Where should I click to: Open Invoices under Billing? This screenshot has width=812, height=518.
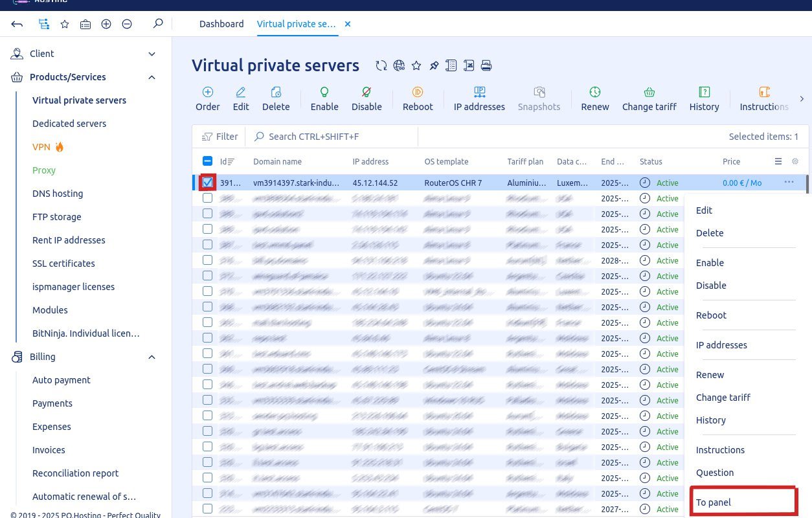[x=49, y=450]
